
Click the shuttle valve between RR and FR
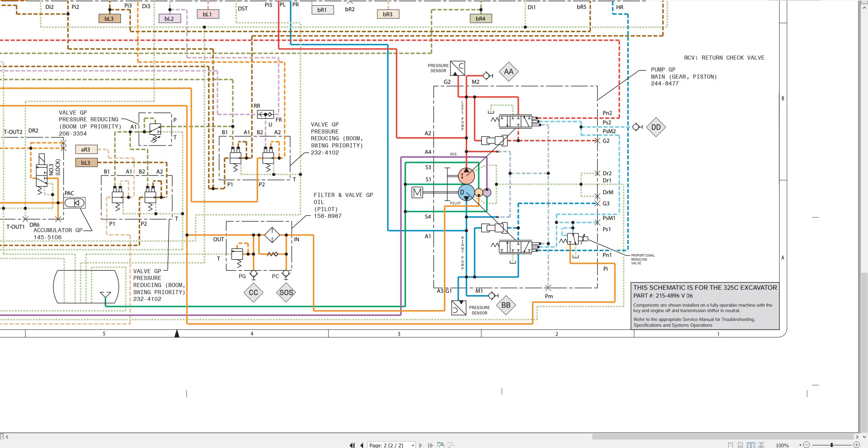(265, 115)
